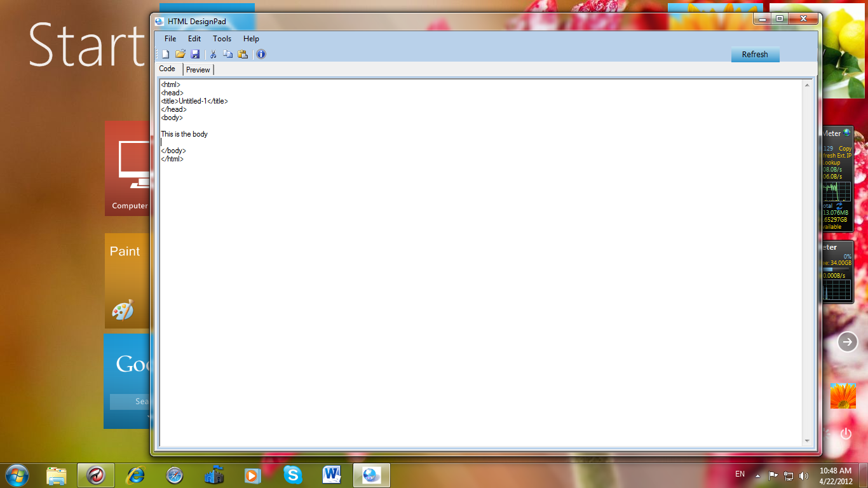Screen dimensions: 868x488
Task: Switch to the Preview tab
Action: pyautogui.click(x=198, y=70)
